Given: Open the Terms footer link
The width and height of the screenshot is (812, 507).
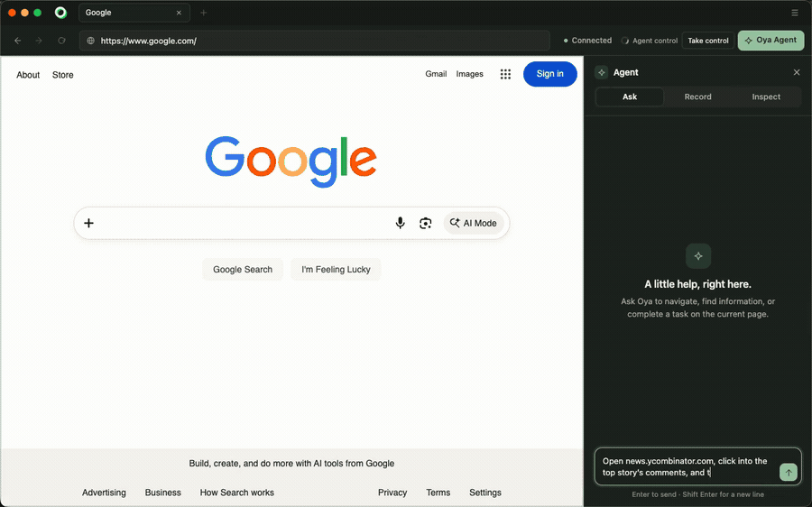Looking at the screenshot, I should tap(438, 493).
